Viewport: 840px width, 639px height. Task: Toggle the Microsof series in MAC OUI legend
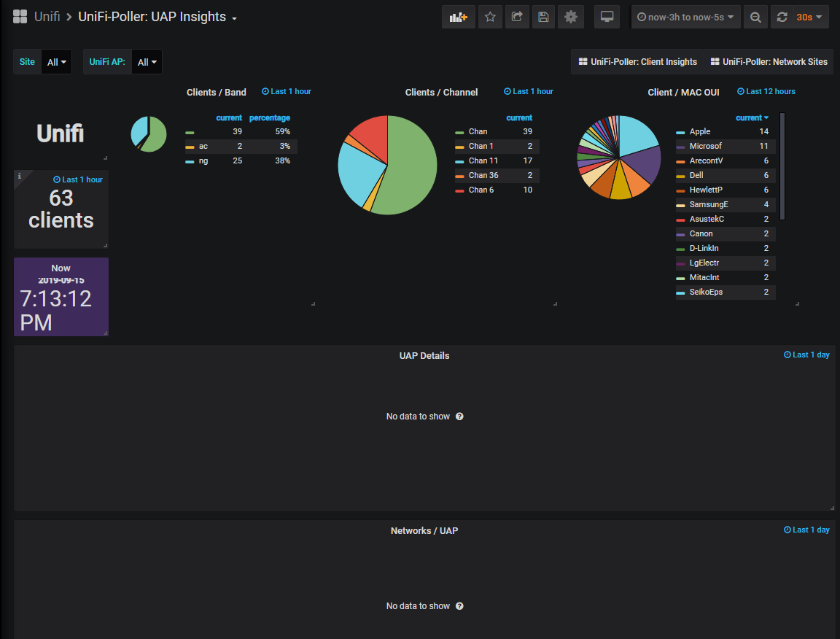tap(705, 146)
